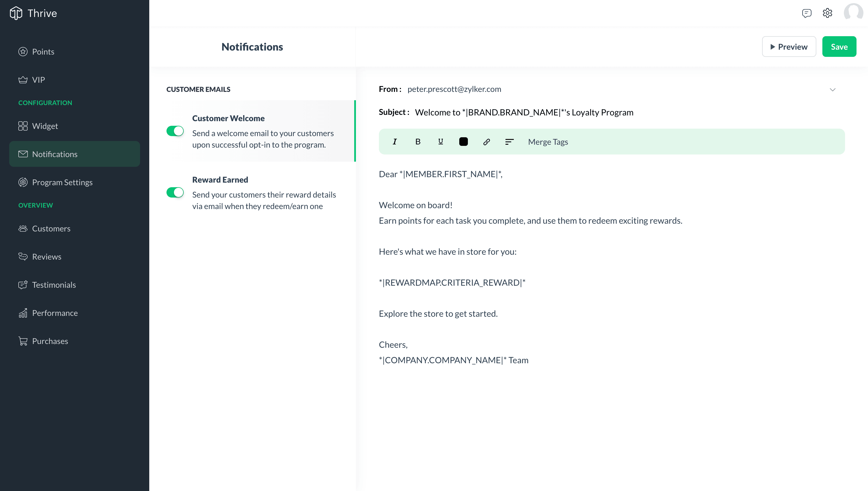This screenshot has height=491, width=868.
Task: Select the Widget icon in the sidebar
Action: [23, 126]
